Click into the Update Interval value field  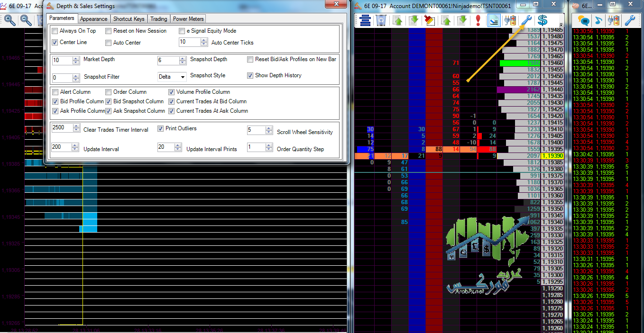(62, 147)
